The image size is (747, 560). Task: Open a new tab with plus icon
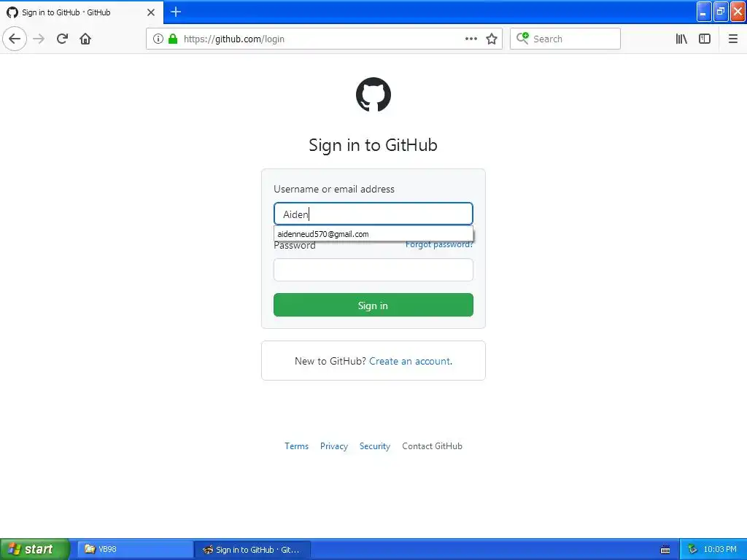click(x=176, y=12)
